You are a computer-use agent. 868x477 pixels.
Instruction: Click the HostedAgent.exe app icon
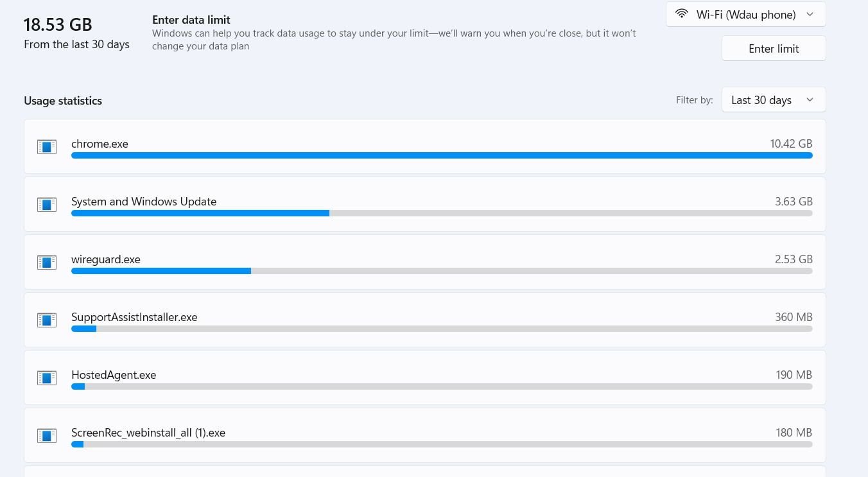(47, 377)
